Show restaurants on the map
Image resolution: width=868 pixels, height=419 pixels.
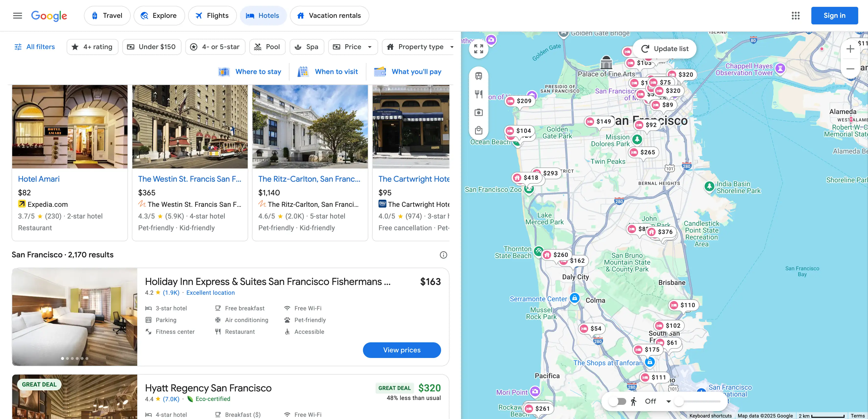click(x=478, y=94)
